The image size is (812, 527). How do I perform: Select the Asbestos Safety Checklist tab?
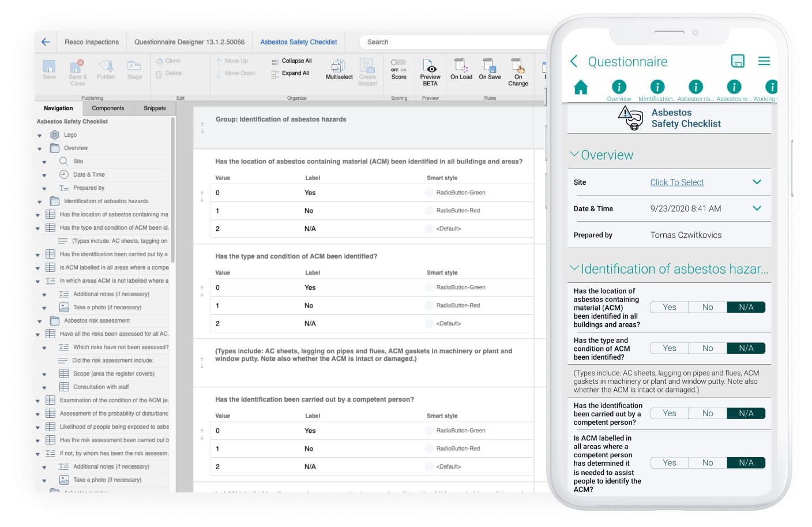(x=298, y=42)
